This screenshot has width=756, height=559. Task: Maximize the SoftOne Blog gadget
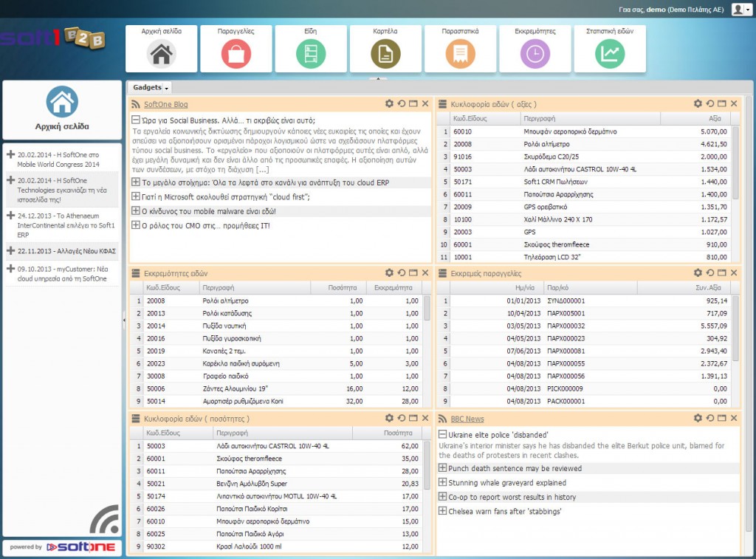point(413,103)
